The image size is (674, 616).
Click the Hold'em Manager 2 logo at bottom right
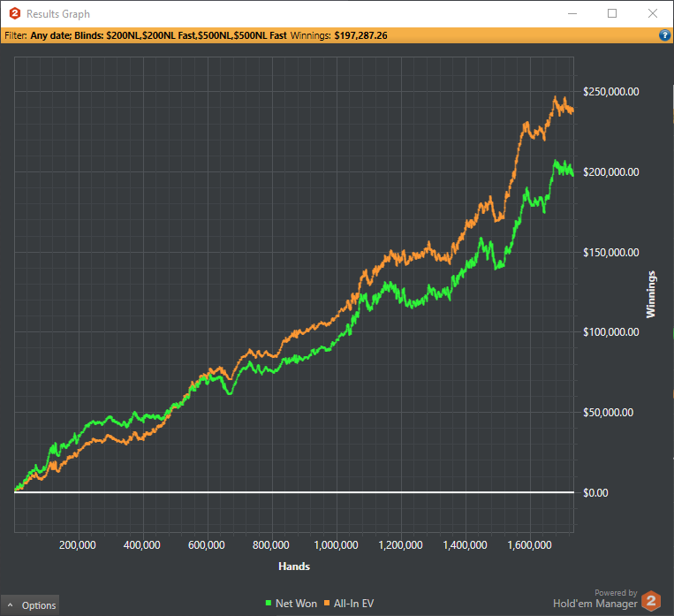[651, 600]
